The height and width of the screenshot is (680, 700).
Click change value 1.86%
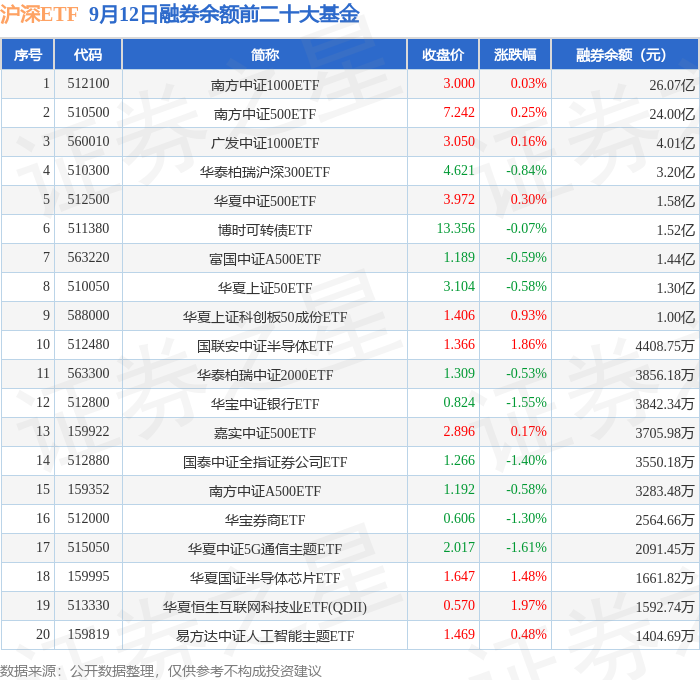click(529, 345)
